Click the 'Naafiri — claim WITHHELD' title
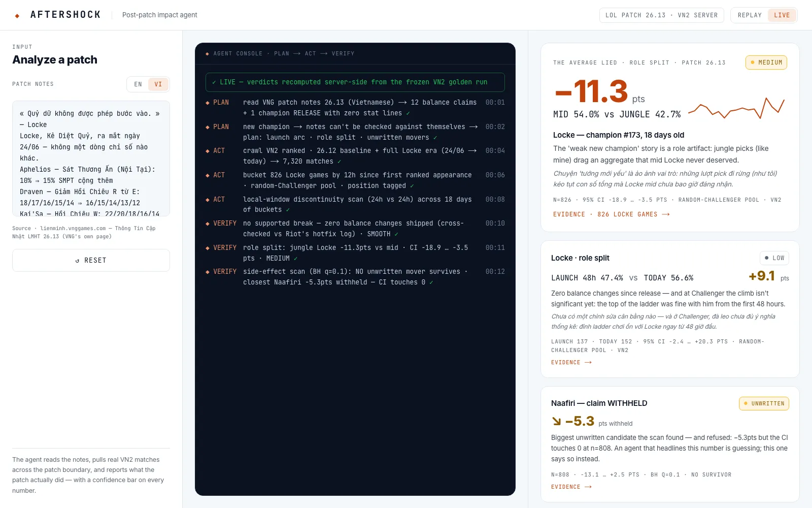 (x=599, y=403)
